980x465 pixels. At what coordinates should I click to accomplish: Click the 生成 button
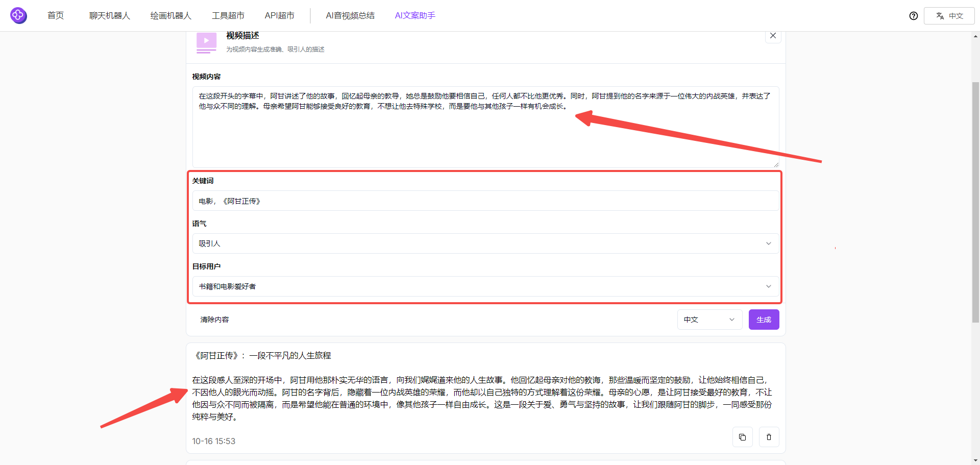tap(764, 320)
